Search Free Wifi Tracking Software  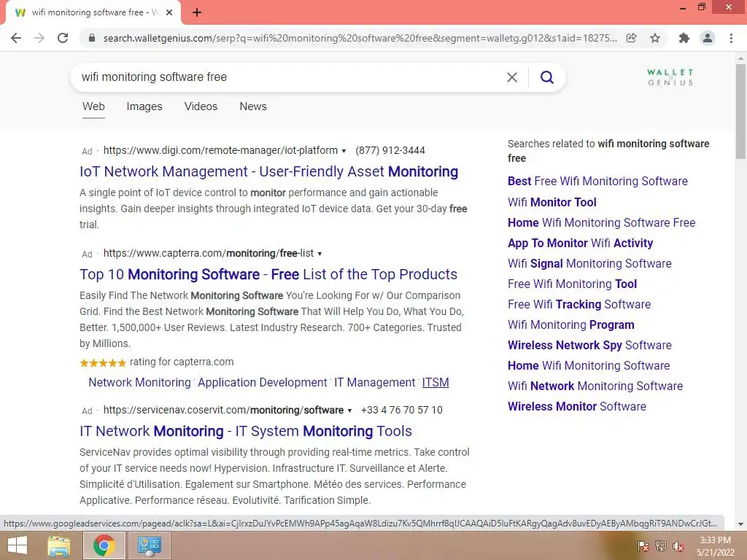(x=579, y=305)
